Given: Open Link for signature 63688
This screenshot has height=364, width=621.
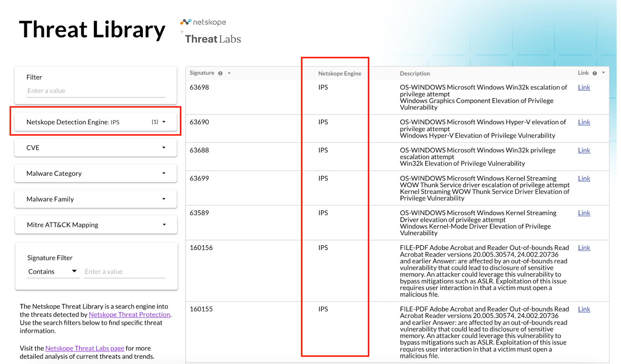Looking at the screenshot, I should click(584, 150).
